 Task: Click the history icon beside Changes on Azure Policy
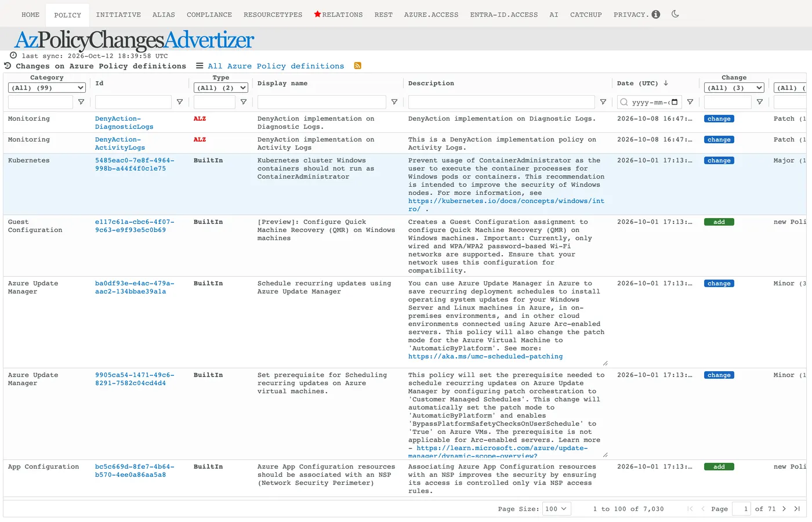pyautogui.click(x=8, y=66)
